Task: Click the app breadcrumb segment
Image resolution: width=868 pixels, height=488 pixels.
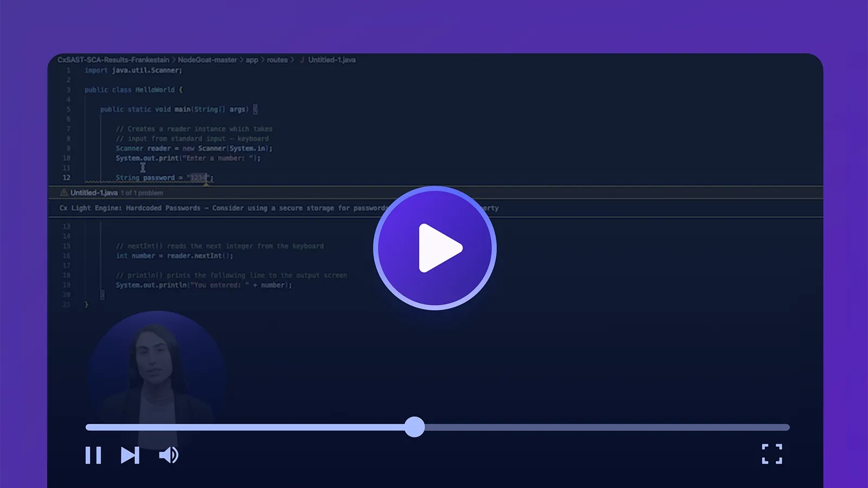Action: pos(252,60)
